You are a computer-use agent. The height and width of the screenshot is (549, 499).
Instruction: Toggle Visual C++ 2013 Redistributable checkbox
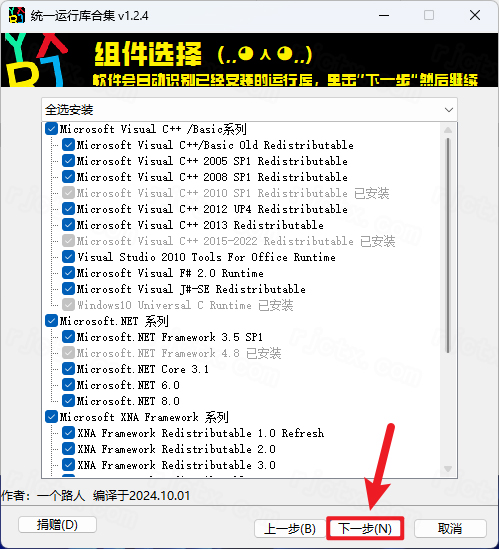click(x=68, y=225)
